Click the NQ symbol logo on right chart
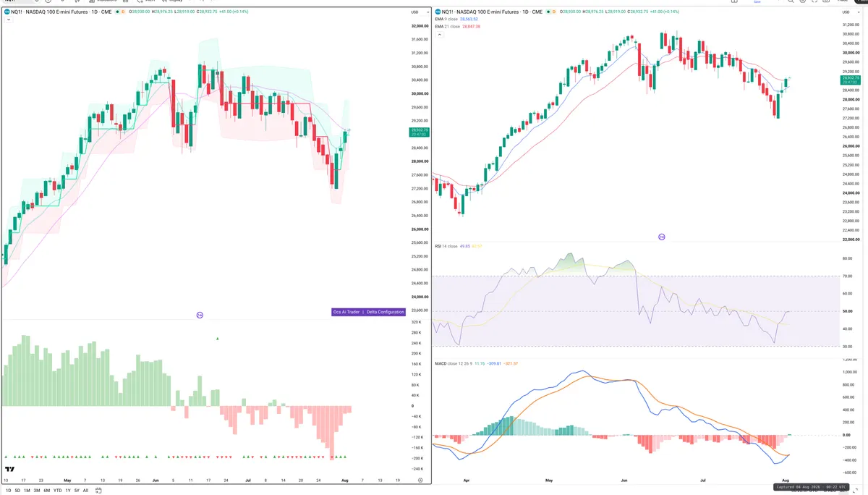This screenshot has width=868, height=495. point(438,12)
